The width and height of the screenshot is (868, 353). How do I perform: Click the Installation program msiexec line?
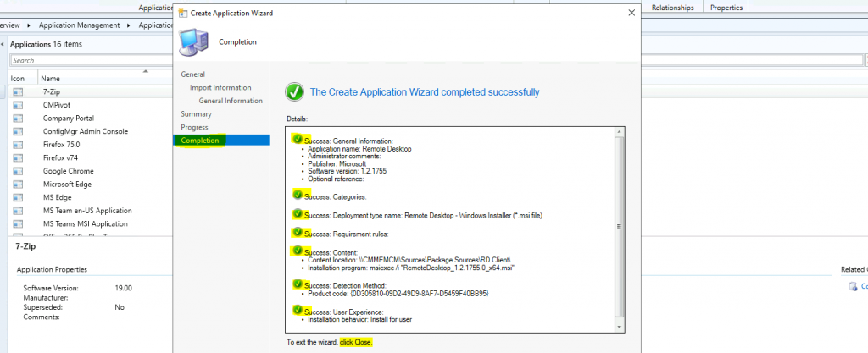pyautogui.click(x=411, y=268)
